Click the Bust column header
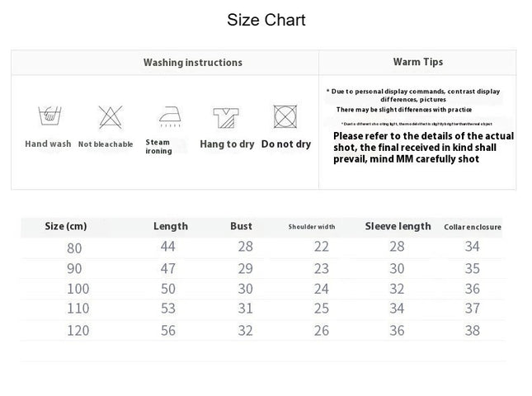 241,226
